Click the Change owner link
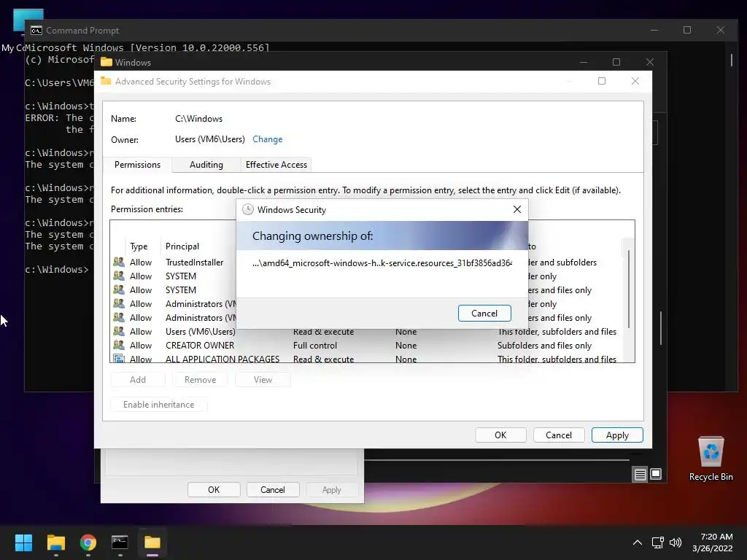 click(x=267, y=139)
